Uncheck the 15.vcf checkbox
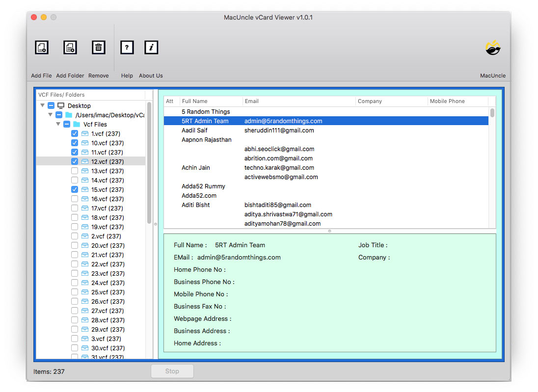This screenshot has width=538, height=392. tap(75, 189)
